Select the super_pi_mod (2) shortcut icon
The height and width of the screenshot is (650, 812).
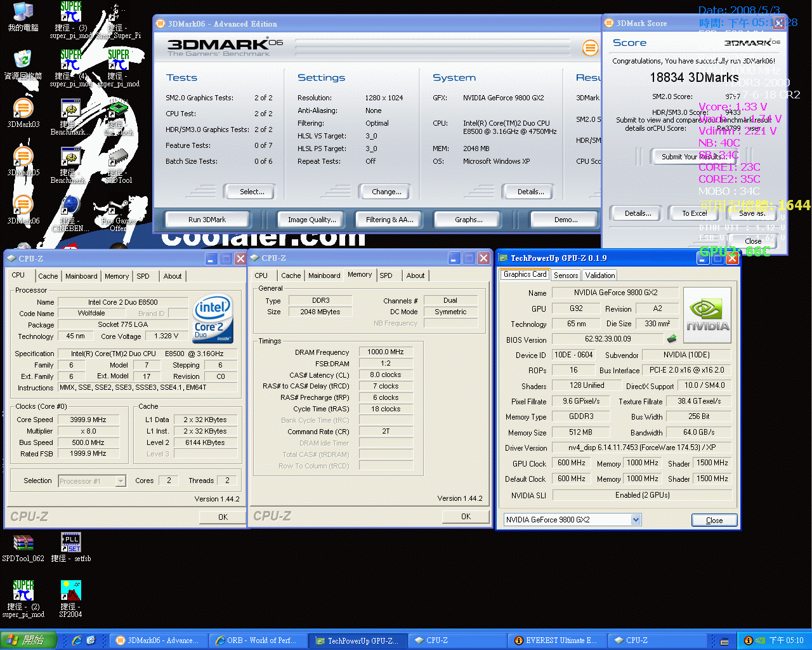coord(23,591)
